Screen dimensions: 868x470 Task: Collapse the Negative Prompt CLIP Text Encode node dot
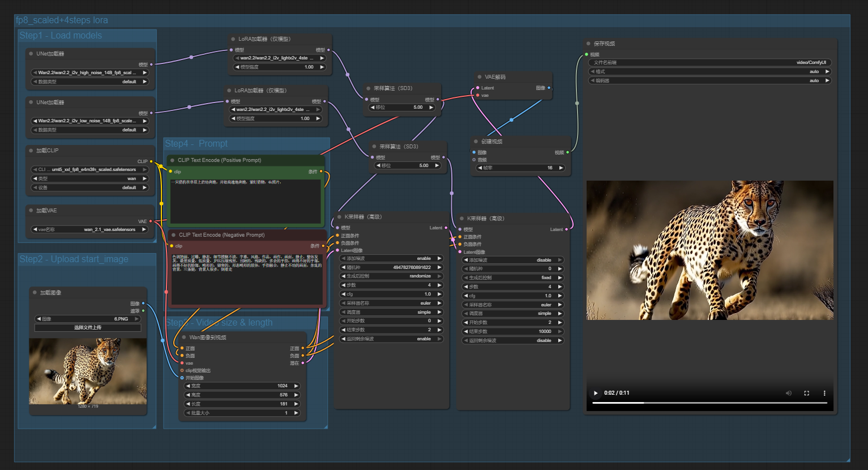click(x=174, y=235)
